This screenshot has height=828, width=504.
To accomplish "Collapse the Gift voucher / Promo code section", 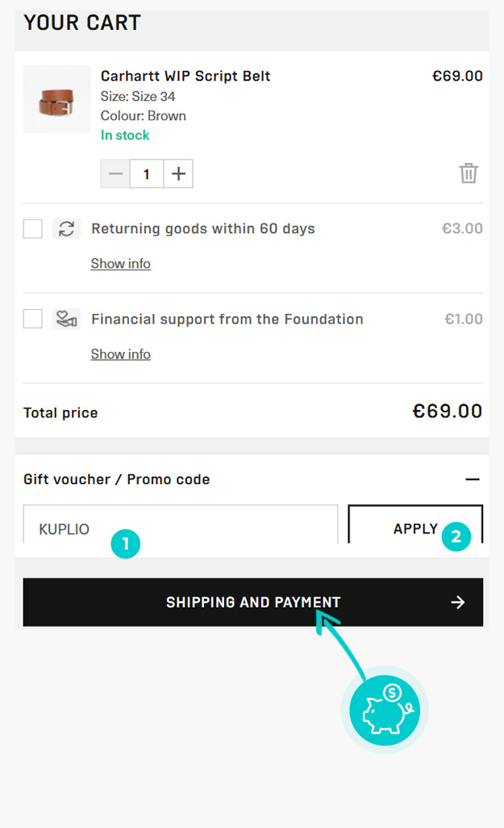I will click(473, 479).
